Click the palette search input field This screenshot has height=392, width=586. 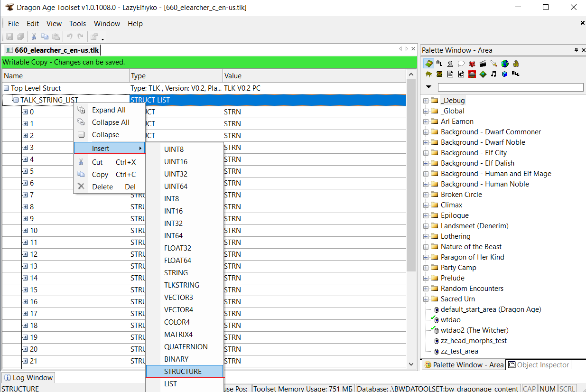point(510,87)
